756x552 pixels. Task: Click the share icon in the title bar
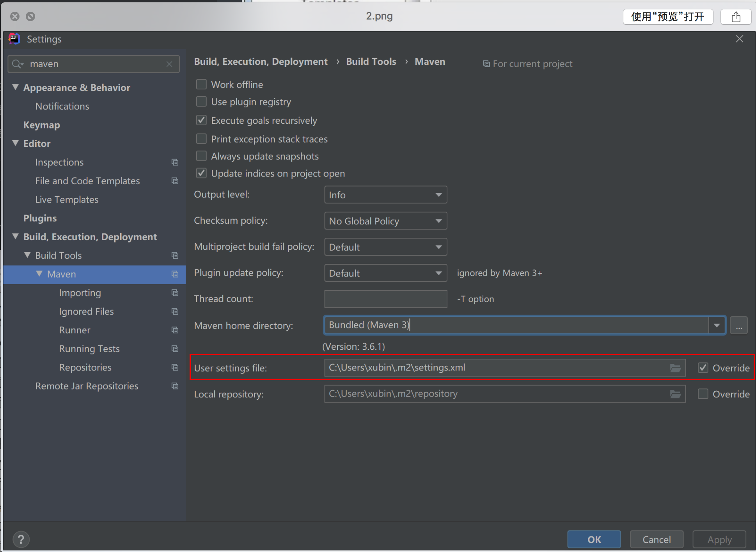coord(736,17)
